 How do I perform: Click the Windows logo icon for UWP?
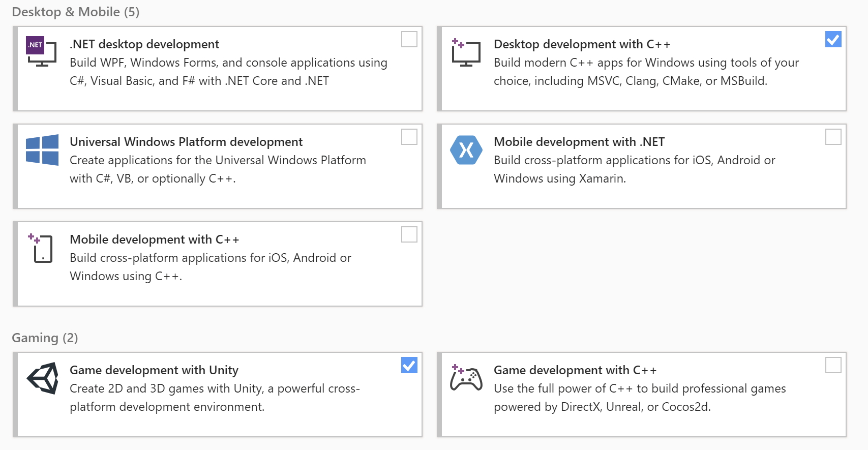tap(42, 150)
